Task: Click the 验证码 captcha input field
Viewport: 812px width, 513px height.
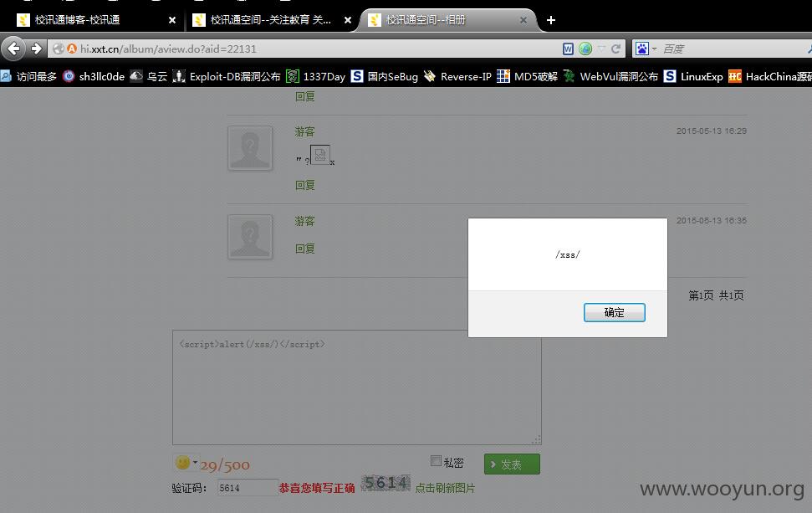Action: pos(247,488)
